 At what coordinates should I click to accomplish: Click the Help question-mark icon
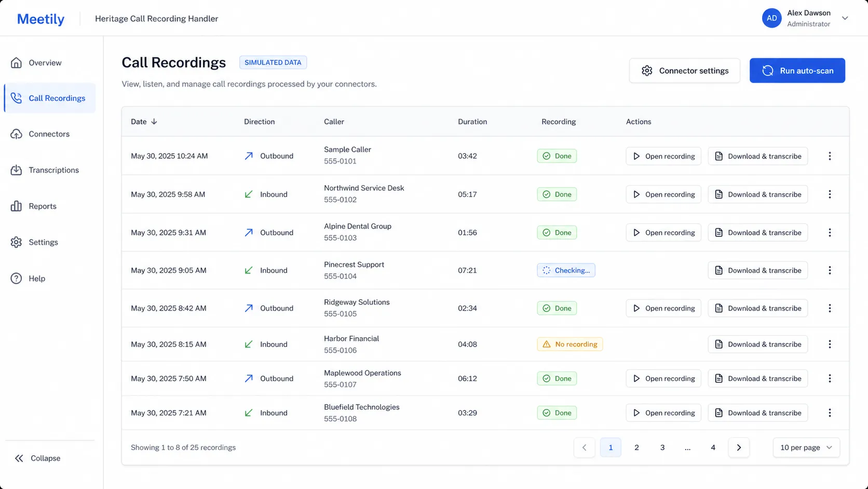(x=17, y=279)
